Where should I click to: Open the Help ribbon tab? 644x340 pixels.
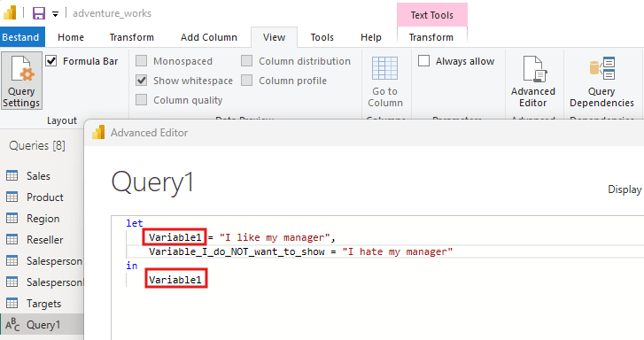click(371, 37)
